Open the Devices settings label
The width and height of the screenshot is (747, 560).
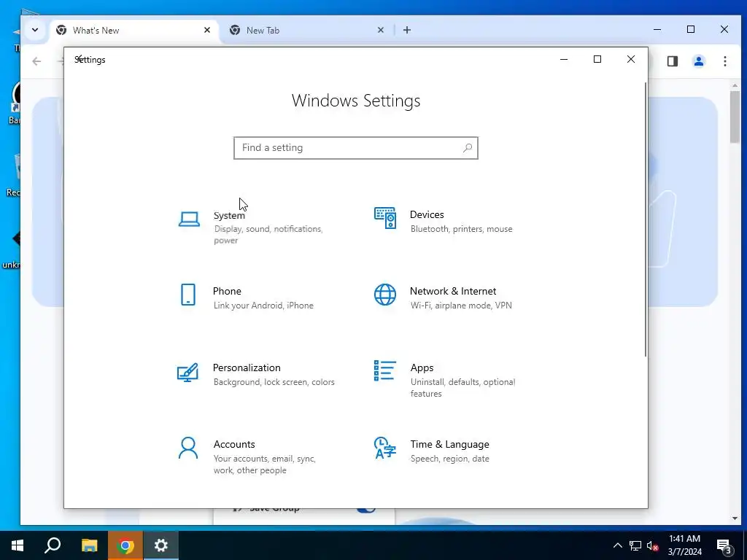pos(427,214)
